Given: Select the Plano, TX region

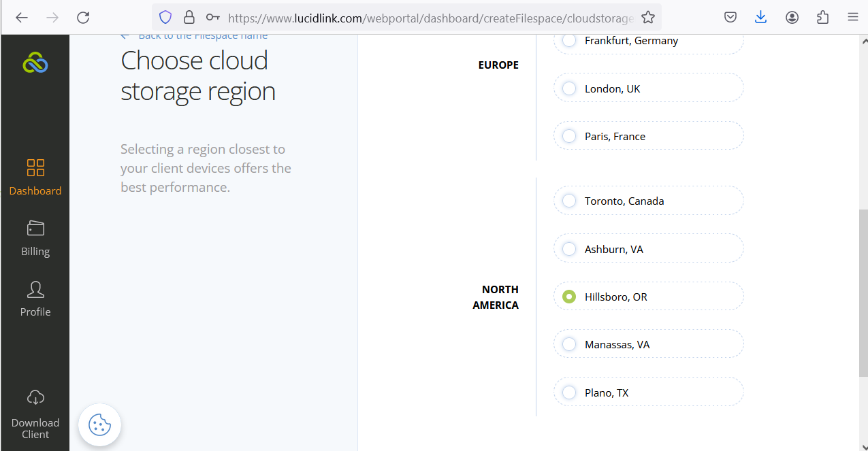Looking at the screenshot, I should 569,393.
